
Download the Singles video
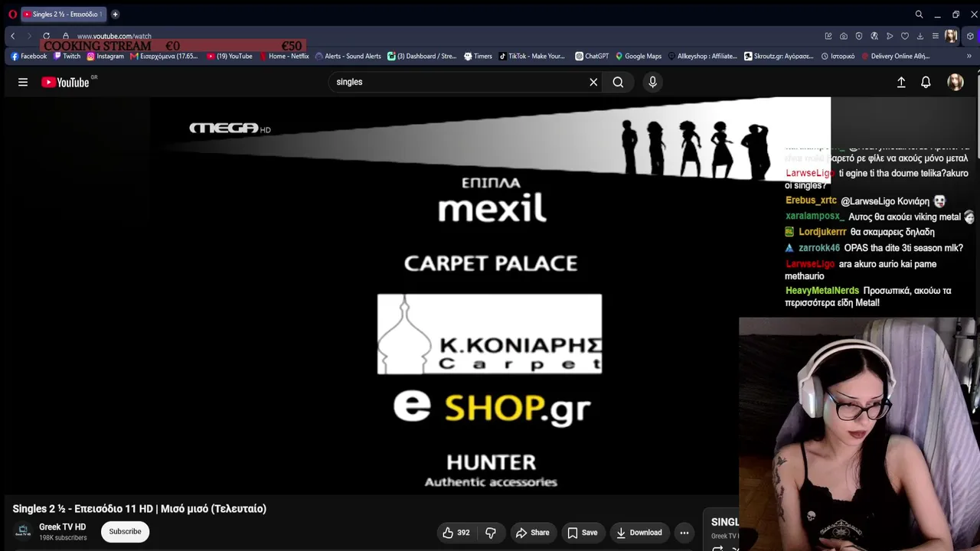(639, 533)
